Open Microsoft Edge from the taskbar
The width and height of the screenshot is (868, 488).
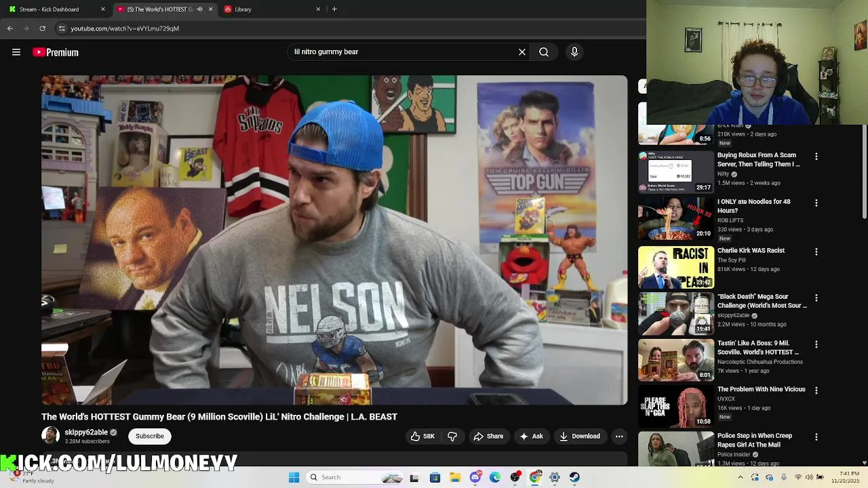(495, 477)
